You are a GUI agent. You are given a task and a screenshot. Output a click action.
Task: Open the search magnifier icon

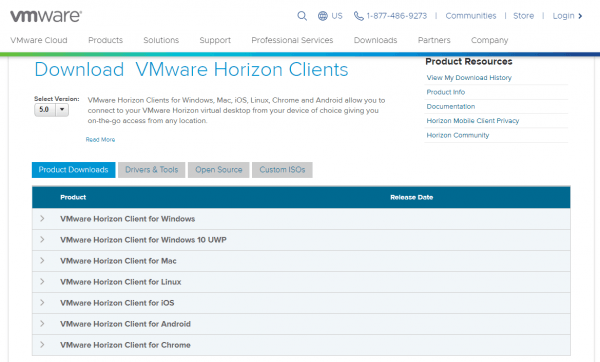coord(302,16)
